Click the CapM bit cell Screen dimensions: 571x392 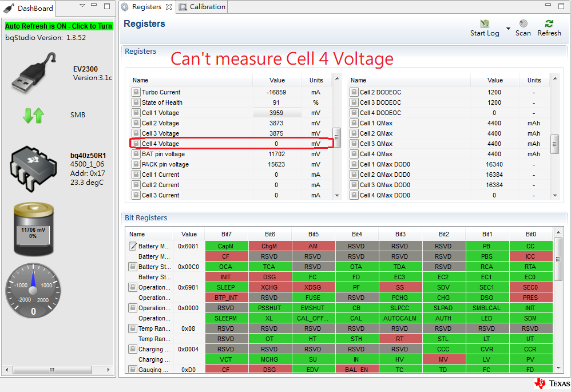coord(226,246)
